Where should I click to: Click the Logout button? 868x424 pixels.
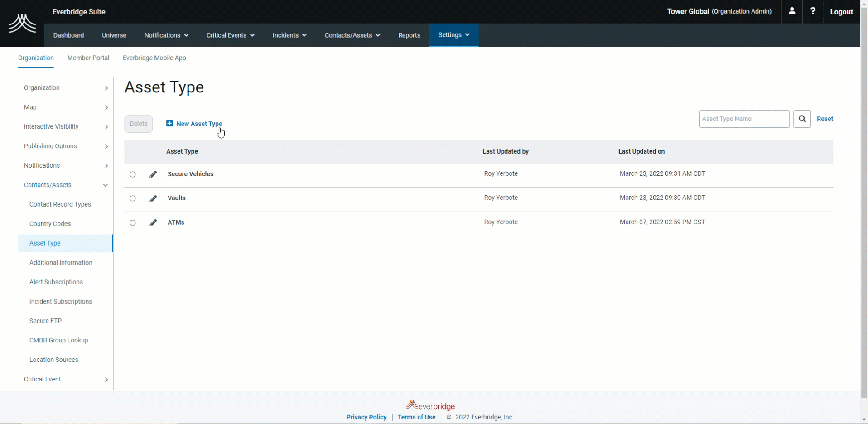[841, 12]
